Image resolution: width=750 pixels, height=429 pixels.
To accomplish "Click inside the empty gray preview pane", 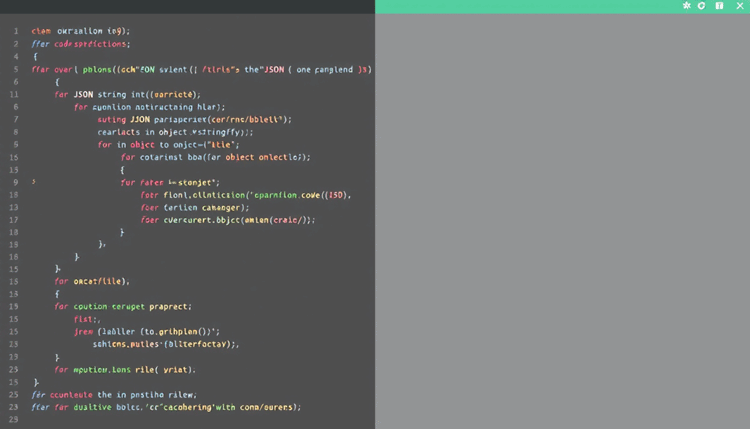I will pos(562,220).
